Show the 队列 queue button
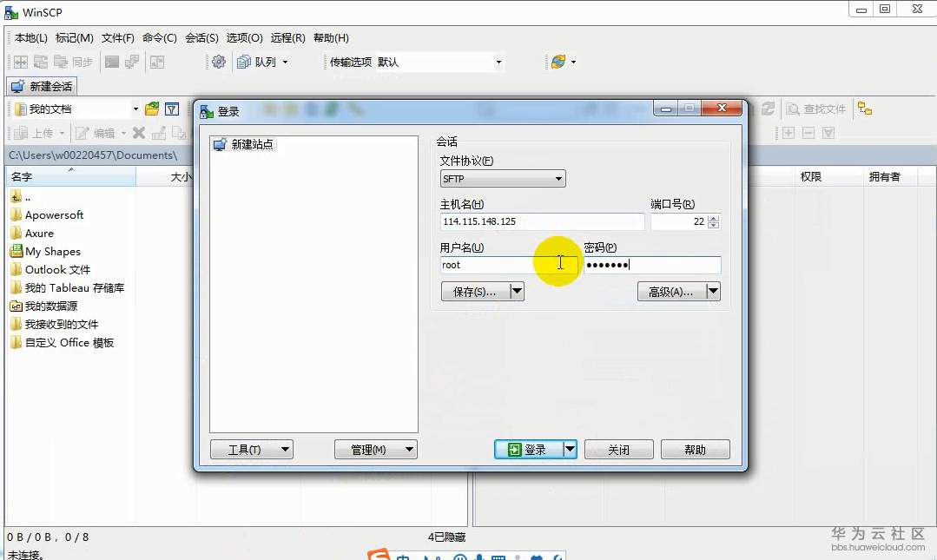The width and height of the screenshot is (937, 560). pos(258,62)
